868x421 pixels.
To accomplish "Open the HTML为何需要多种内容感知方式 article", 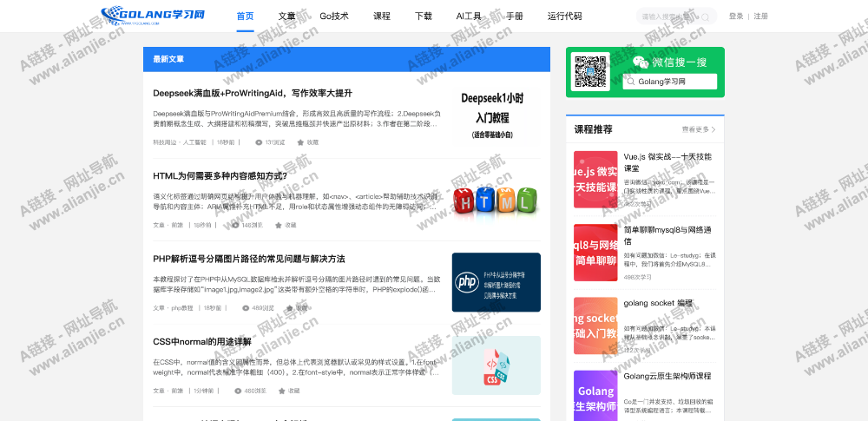I will (x=220, y=176).
